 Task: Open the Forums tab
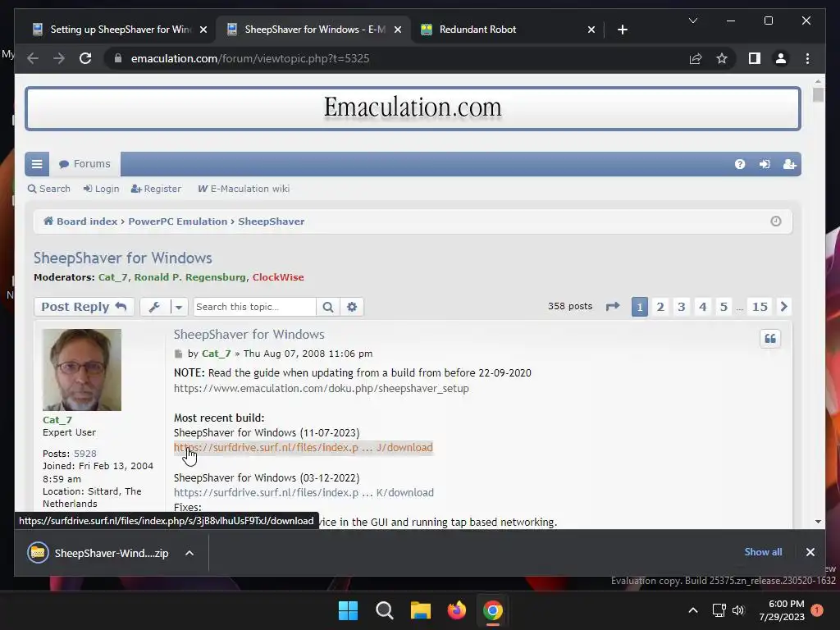[84, 164]
